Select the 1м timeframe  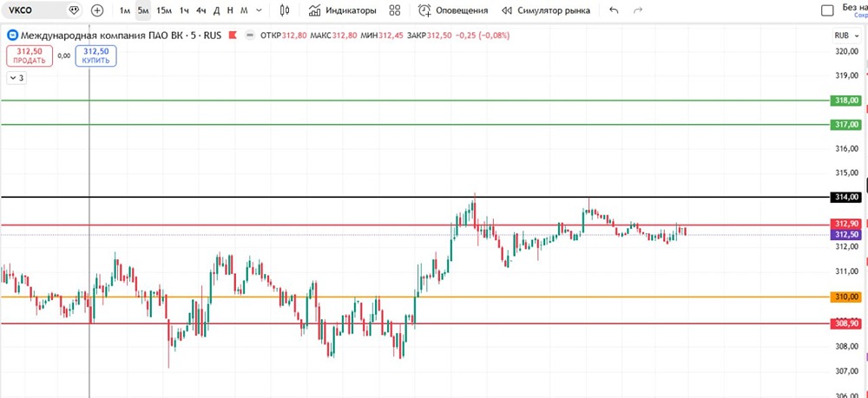(125, 10)
